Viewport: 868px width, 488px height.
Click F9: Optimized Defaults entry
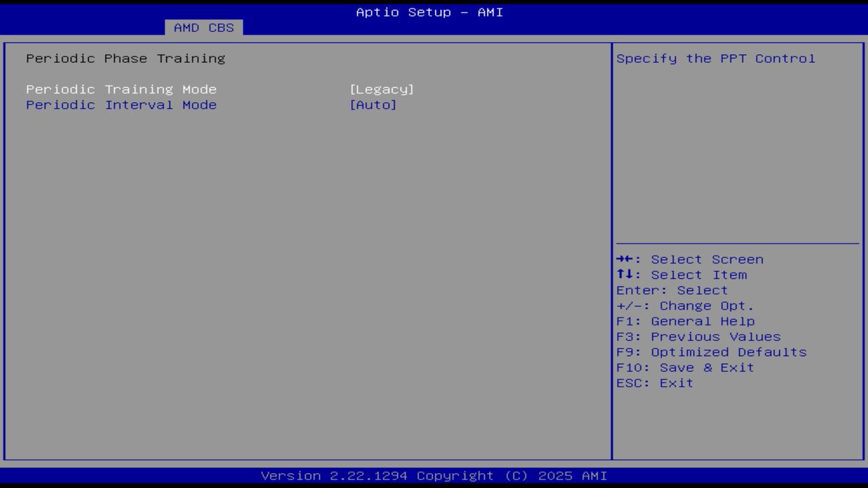pyautogui.click(x=711, y=352)
